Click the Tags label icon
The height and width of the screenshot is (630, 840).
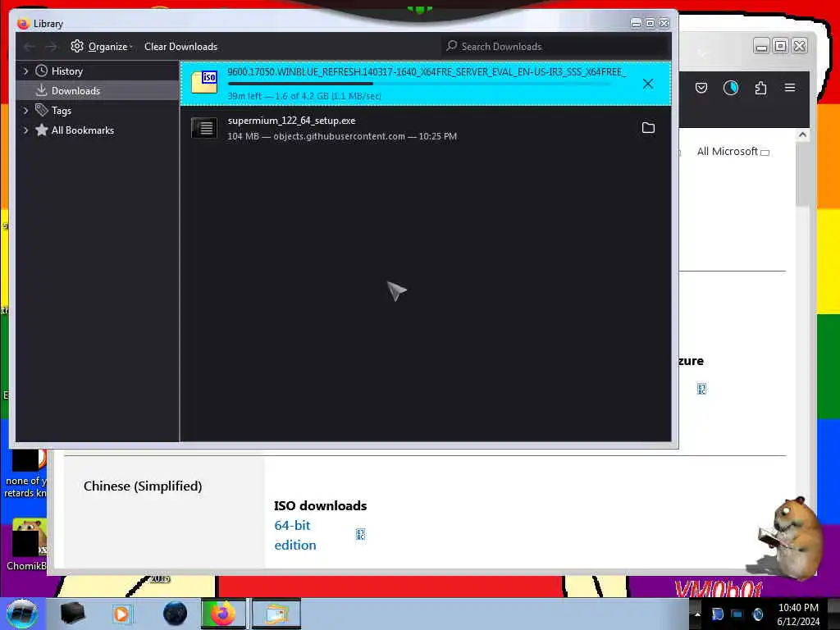click(x=41, y=110)
